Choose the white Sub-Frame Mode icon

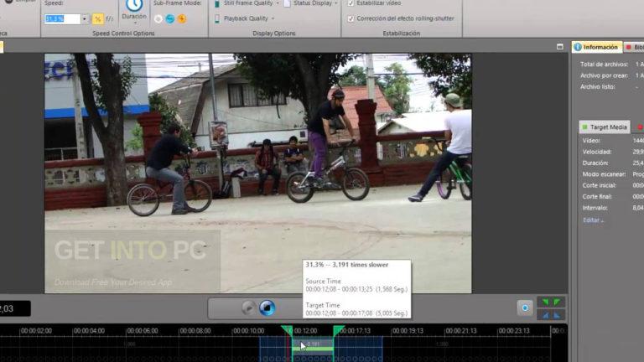click(x=158, y=19)
